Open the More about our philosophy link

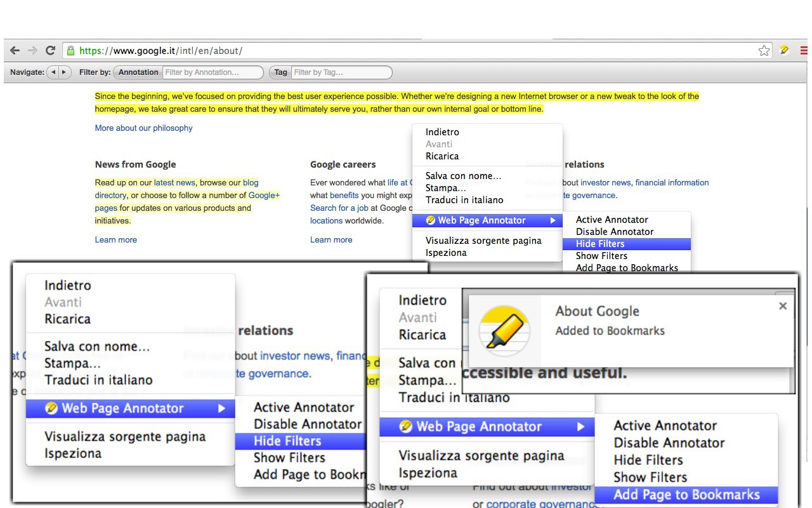pos(143,128)
